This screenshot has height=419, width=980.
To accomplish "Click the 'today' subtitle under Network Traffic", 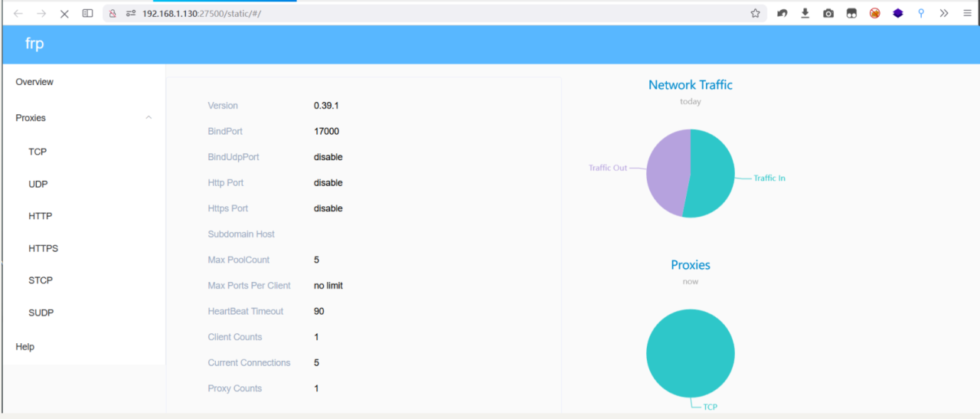I will pos(691,102).
